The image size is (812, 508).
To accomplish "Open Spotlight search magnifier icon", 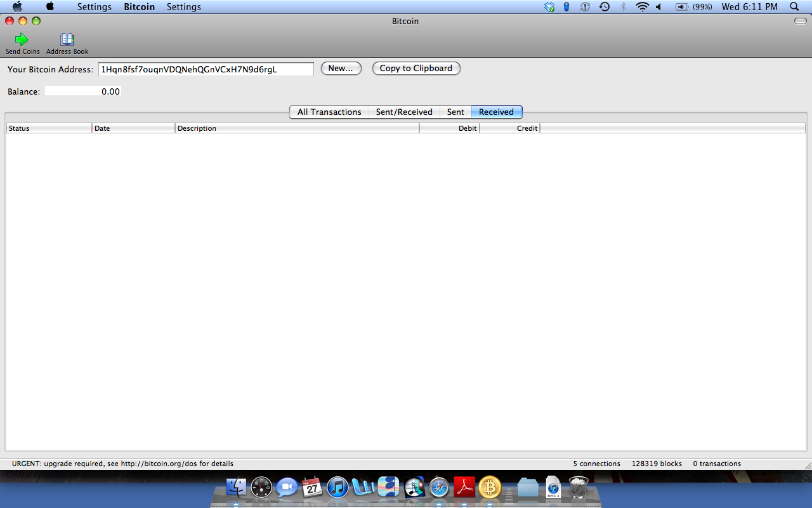I will point(794,7).
